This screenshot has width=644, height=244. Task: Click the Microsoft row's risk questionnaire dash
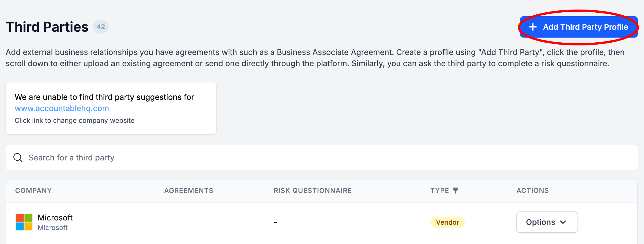coord(275,222)
